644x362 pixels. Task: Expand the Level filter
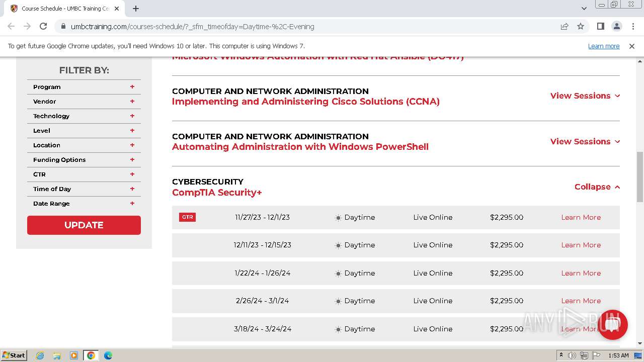point(84,131)
